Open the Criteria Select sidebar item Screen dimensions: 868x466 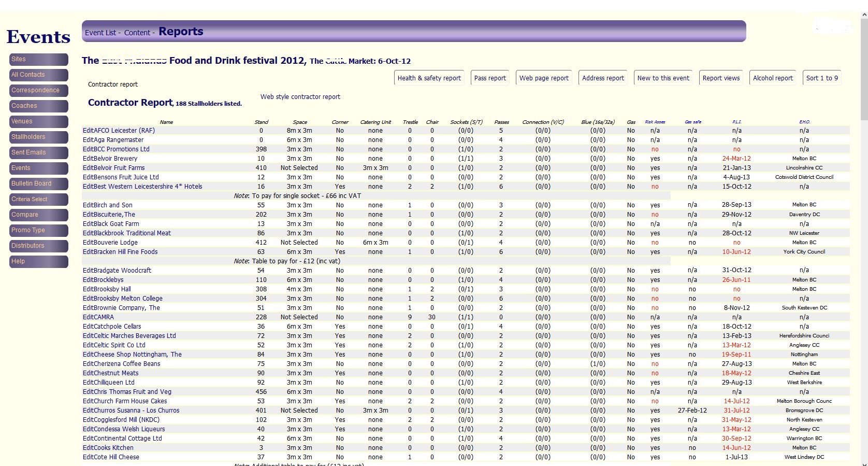(x=38, y=199)
